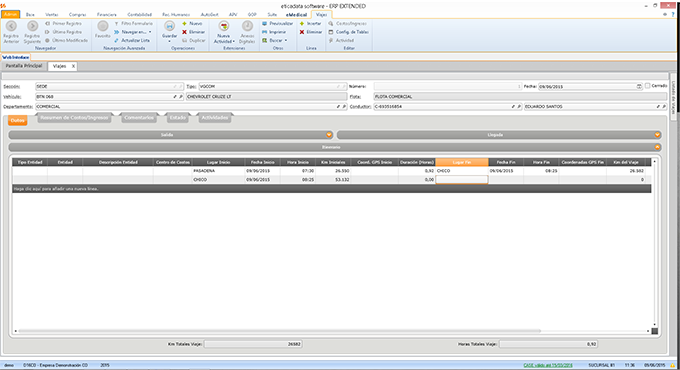Image resolution: width=680 pixels, height=370 pixels.
Task: Click the Número input field
Action: tap(448, 87)
